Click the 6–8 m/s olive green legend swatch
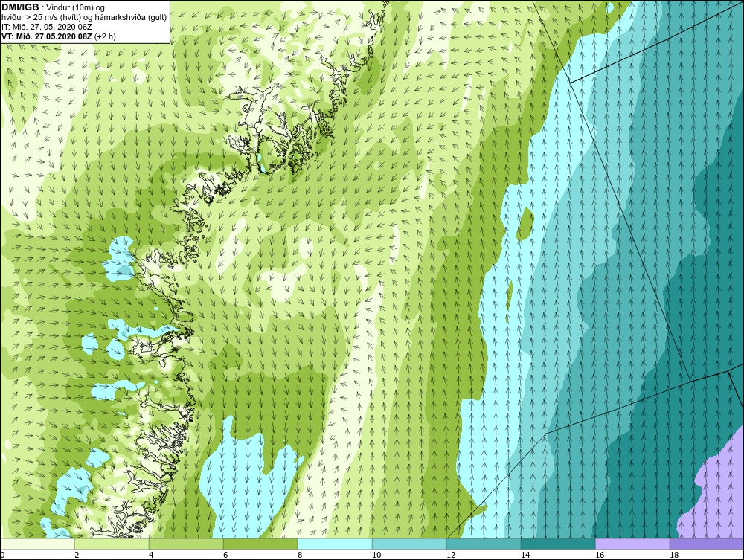Image resolution: width=744 pixels, height=560 pixels. pos(260,544)
